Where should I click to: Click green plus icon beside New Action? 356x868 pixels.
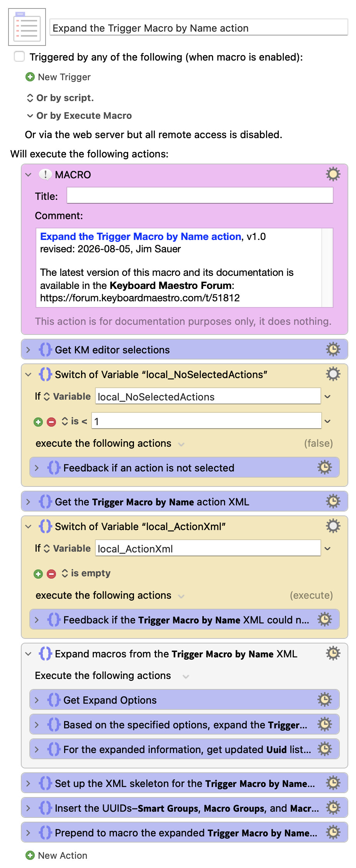(30, 856)
